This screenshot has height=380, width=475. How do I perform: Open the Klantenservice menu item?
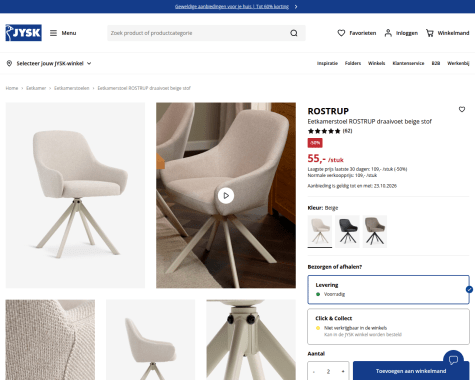tap(408, 63)
